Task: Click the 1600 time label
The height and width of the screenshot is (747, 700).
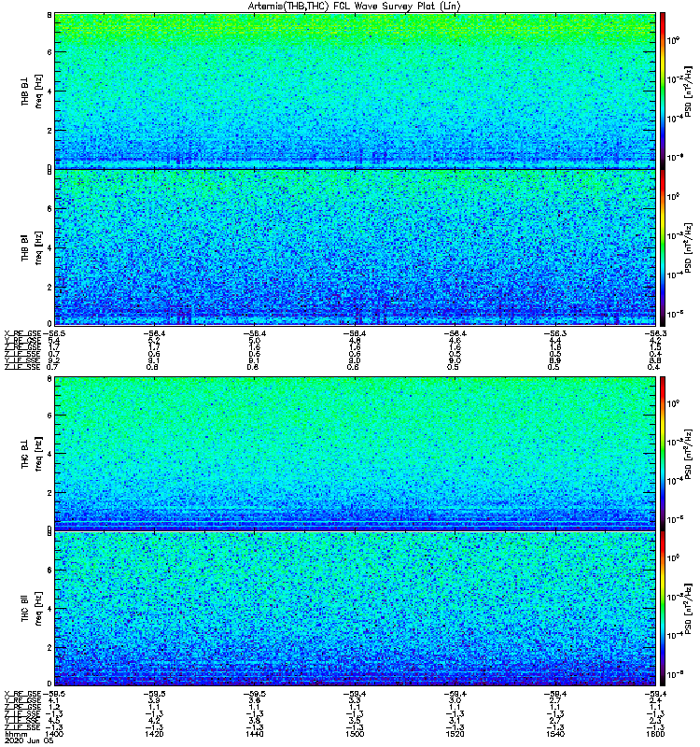Action: [x=655, y=734]
